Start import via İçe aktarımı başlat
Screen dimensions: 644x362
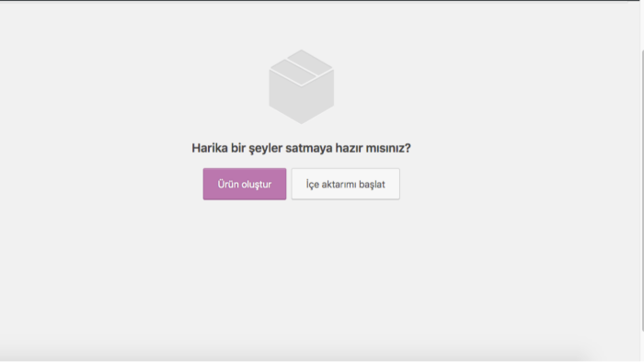coord(345,184)
